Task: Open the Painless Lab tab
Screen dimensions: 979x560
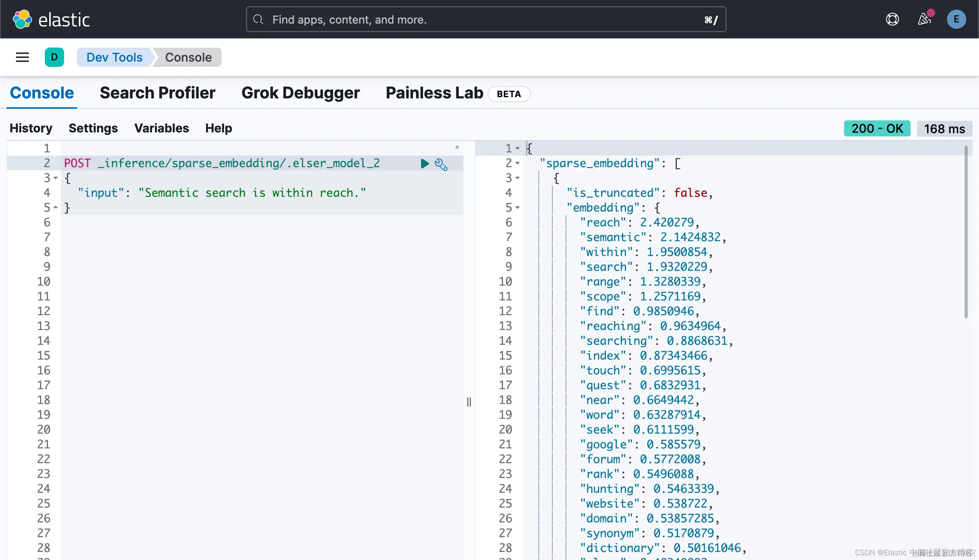Action: pos(434,93)
